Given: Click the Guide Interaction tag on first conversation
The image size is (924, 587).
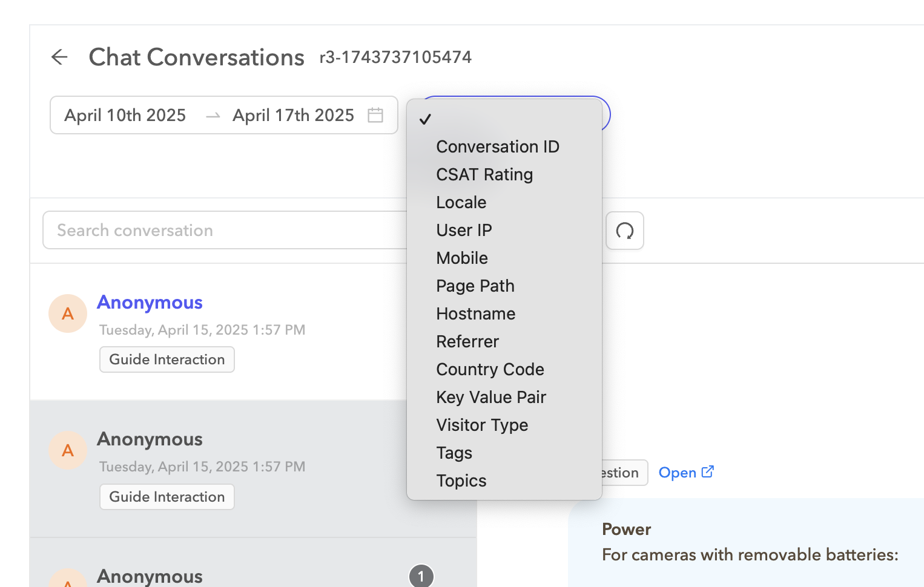Looking at the screenshot, I should point(167,359).
